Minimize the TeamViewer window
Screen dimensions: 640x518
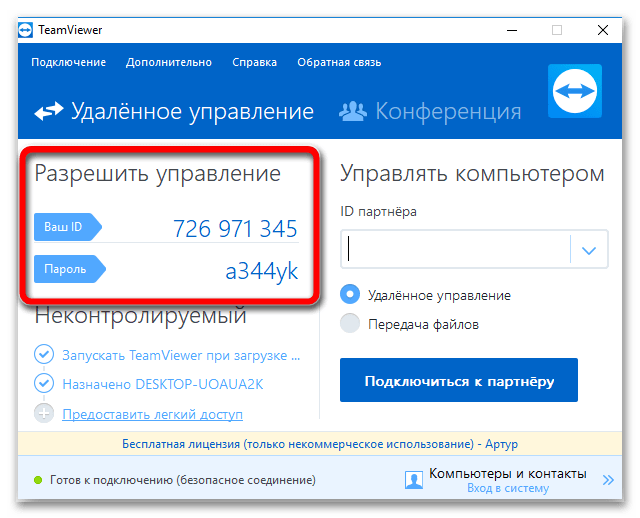click(x=512, y=30)
